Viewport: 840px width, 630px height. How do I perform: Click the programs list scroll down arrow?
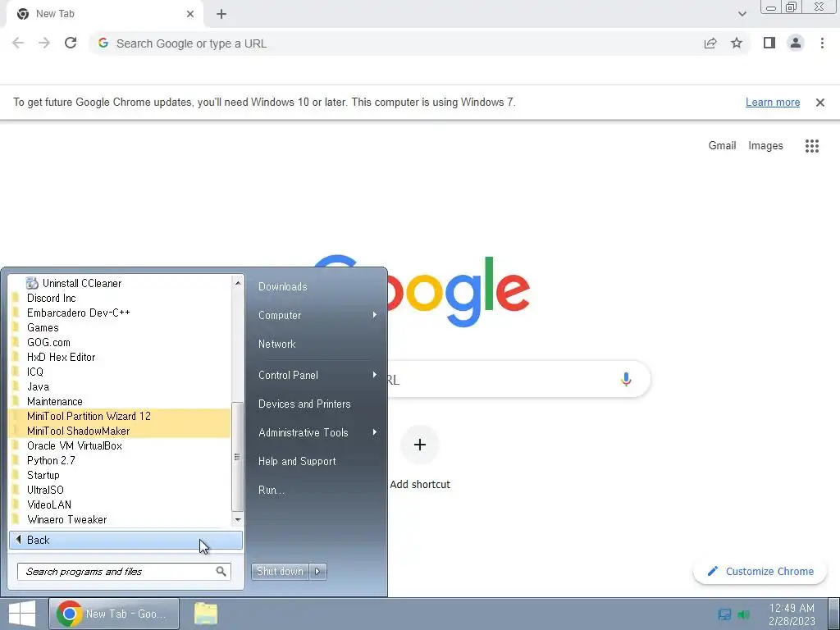(238, 519)
